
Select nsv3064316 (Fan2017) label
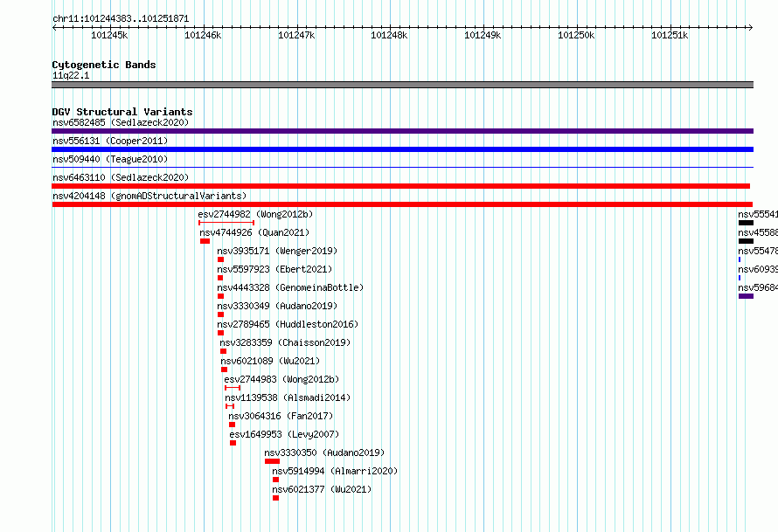[x=281, y=416]
